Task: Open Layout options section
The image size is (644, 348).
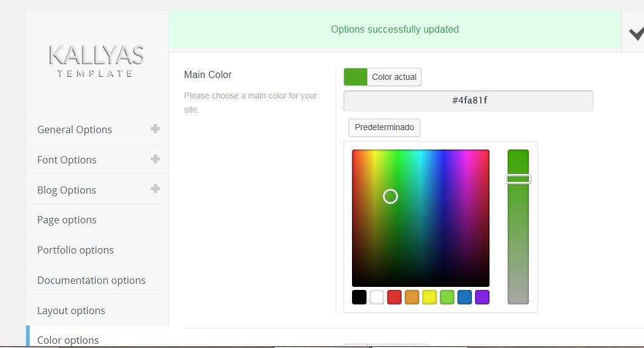Action: point(97,310)
